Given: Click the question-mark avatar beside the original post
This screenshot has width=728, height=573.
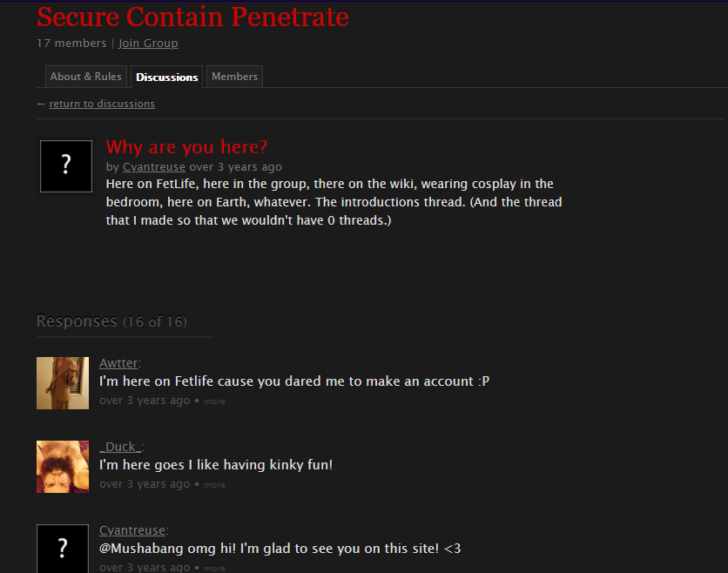Looking at the screenshot, I should point(66,166).
